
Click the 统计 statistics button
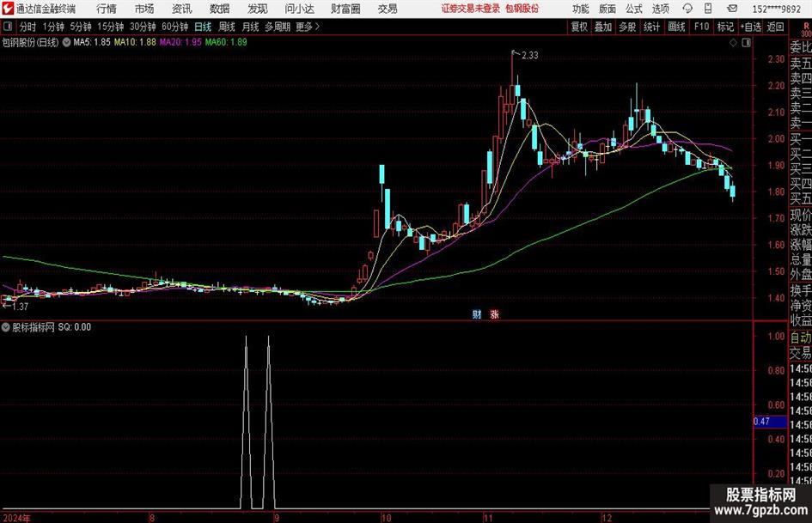point(651,27)
